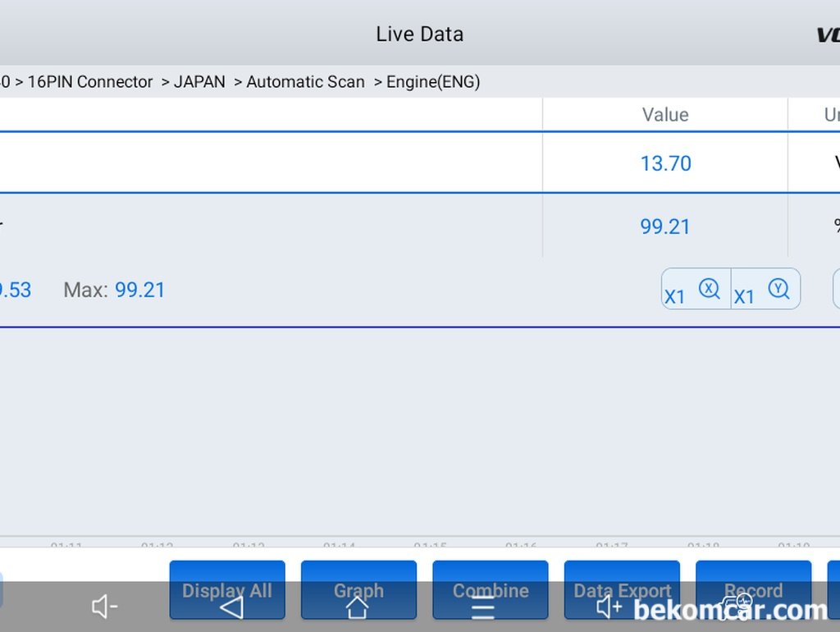Viewport: 840px width, 632px height.
Task: Tap the volume down speaker icon
Action: click(105, 607)
